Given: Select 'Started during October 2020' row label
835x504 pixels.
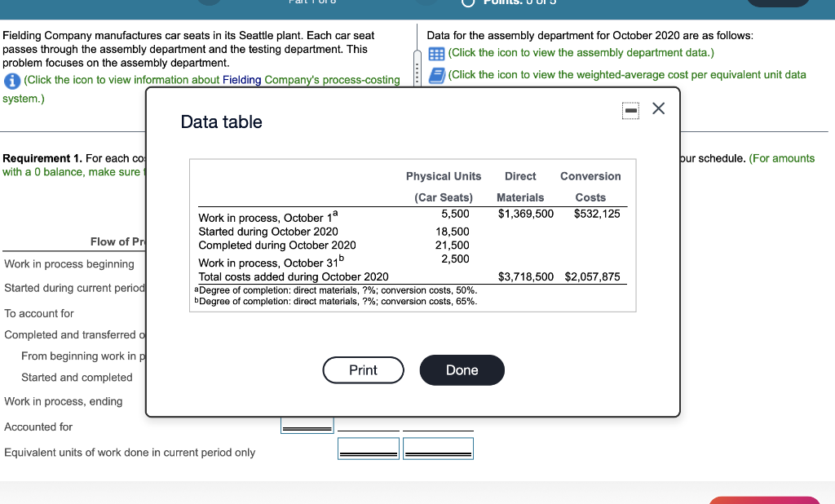Looking at the screenshot, I should (x=267, y=232).
